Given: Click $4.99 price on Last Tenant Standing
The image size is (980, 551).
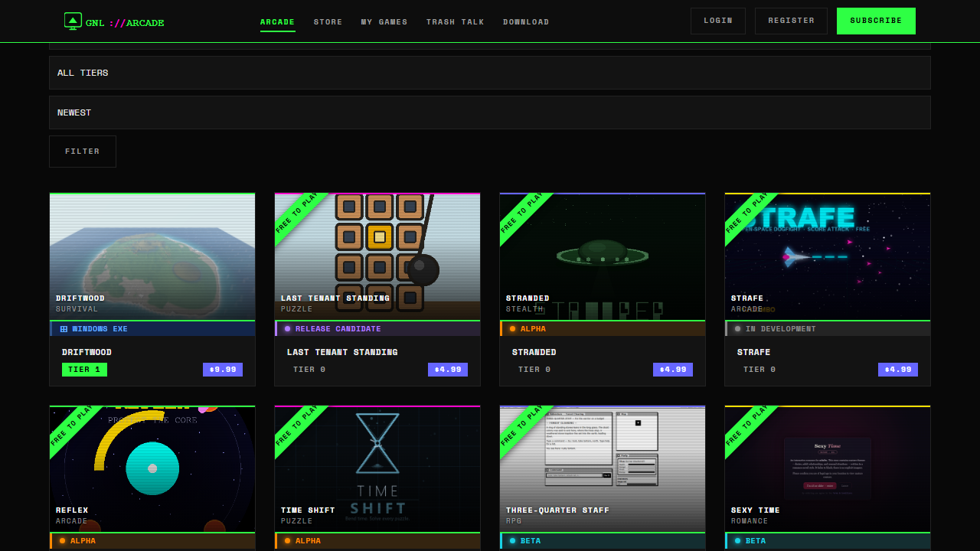Looking at the screenshot, I should 448,370.
